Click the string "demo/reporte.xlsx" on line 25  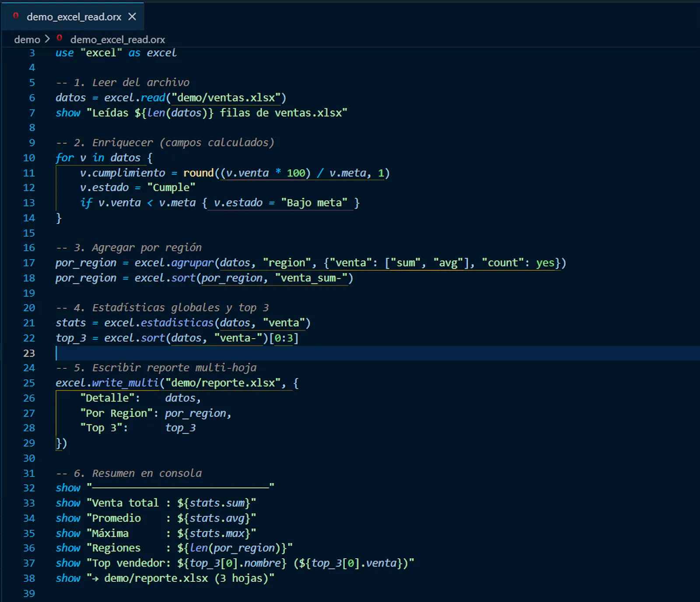click(223, 383)
